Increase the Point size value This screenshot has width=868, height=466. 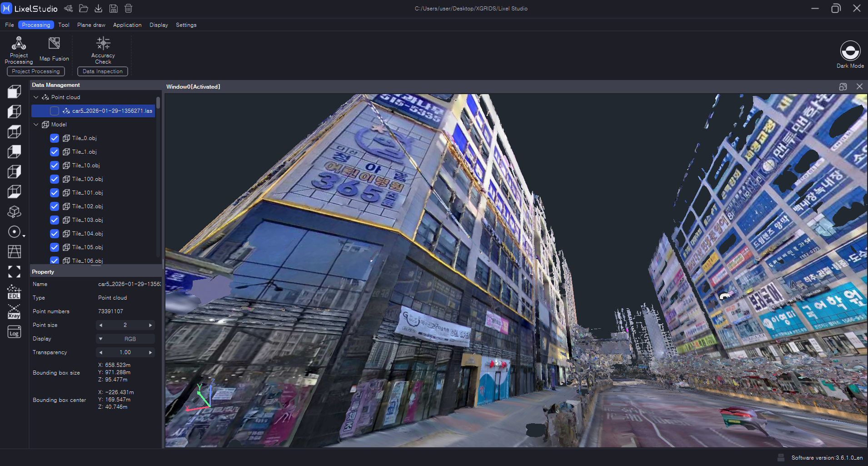pos(150,325)
